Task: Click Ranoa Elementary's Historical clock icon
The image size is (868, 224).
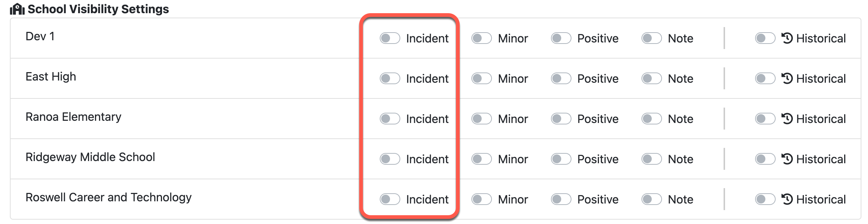Action: coord(787,119)
